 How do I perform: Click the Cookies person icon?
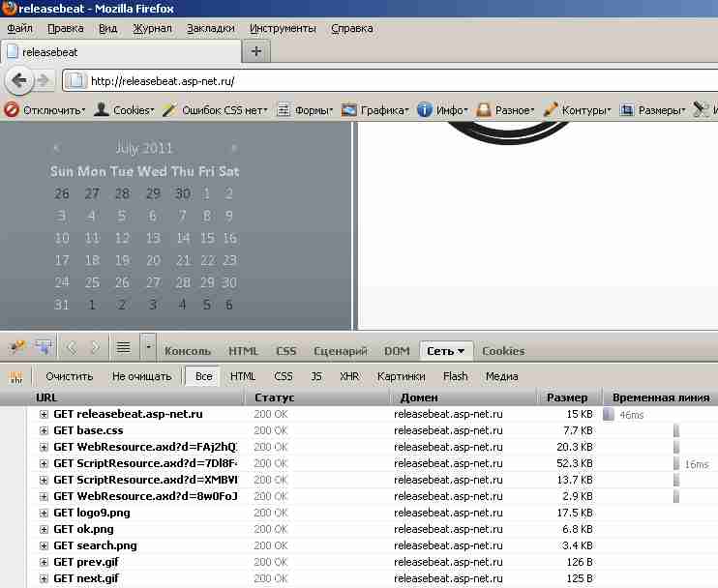(102, 109)
